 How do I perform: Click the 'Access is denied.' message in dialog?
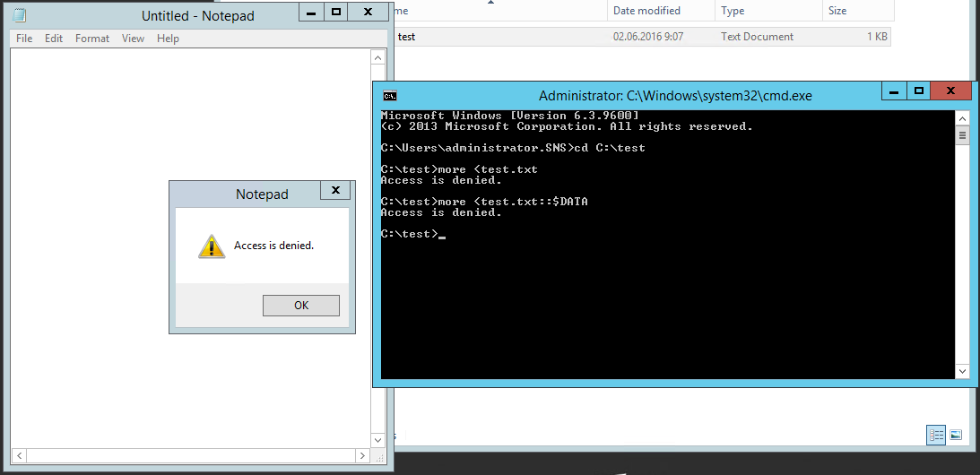(273, 246)
